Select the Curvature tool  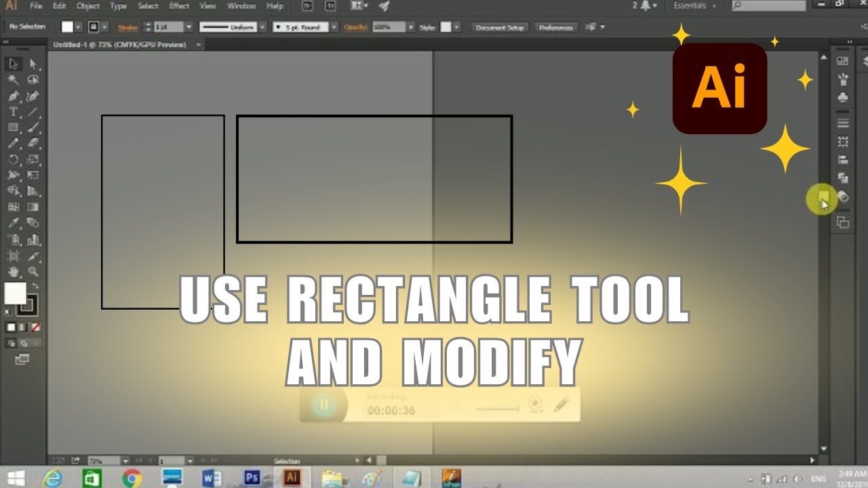33,96
